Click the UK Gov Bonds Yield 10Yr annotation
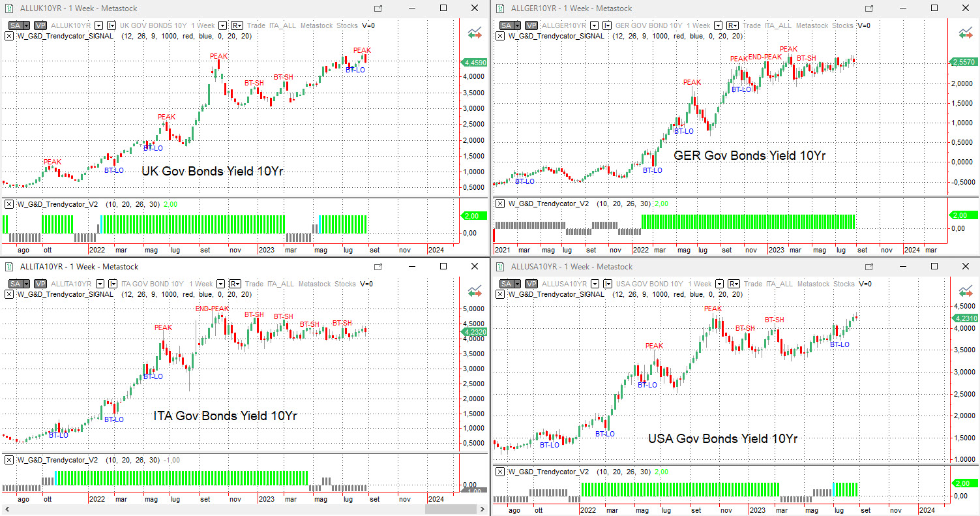The image size is (980, 516). pos(213,172)
